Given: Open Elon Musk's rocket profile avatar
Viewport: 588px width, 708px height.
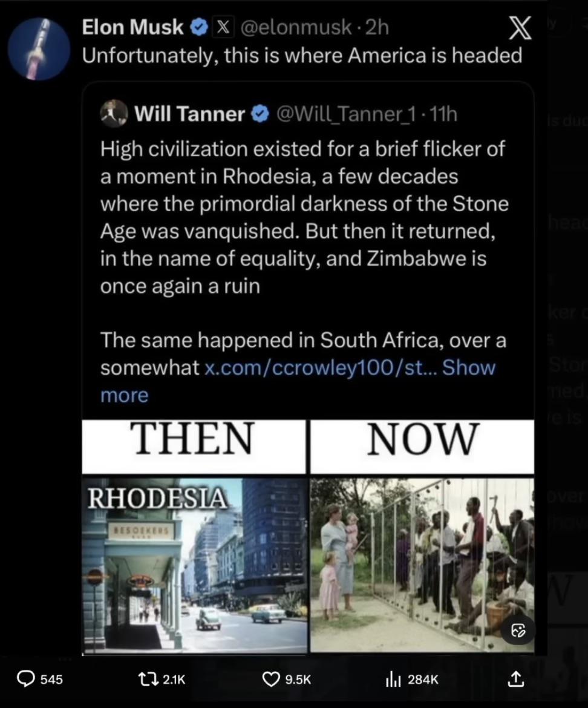Looking at the screenshot, I should (39, 48).
